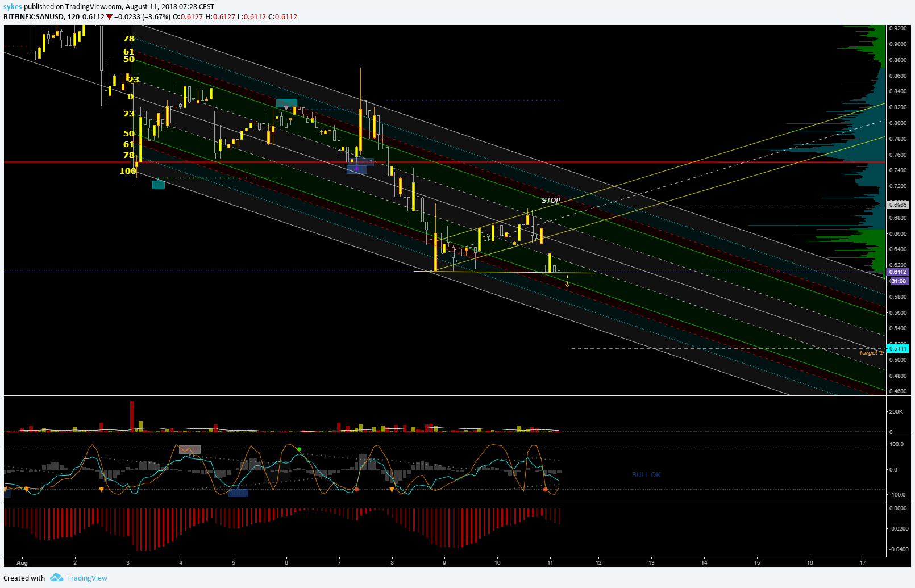Image resolution: width=915 pixels, height=588 pixels.
Task: Click the teal marker below the fib 100 level
Action: (x=159, y=184)
